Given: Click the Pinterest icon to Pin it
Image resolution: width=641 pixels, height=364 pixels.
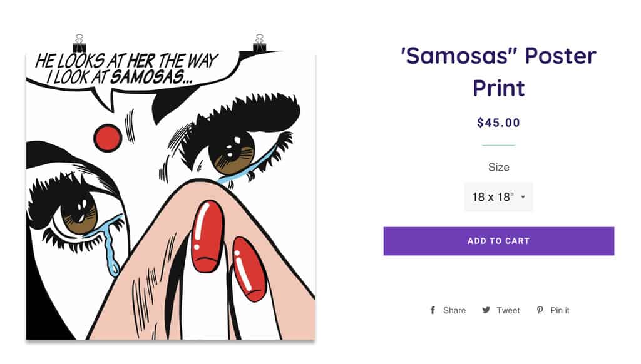Looking at the screenshot, I should point(539,310).
